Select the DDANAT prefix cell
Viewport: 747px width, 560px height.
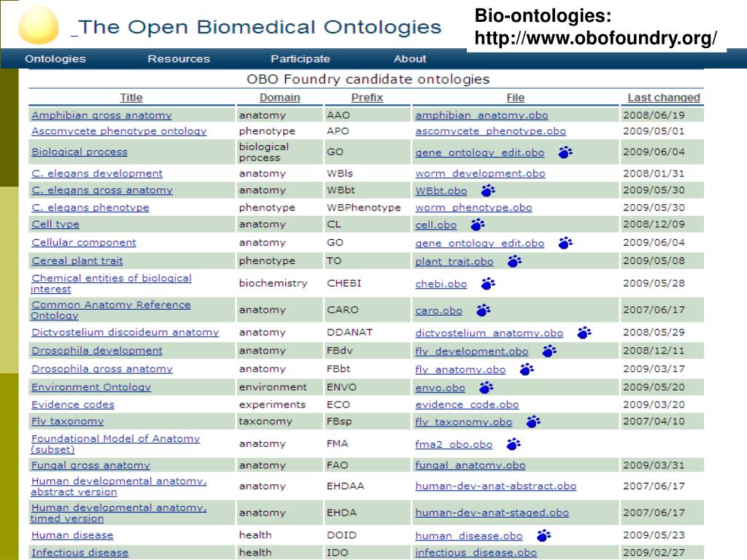point(349,332)
